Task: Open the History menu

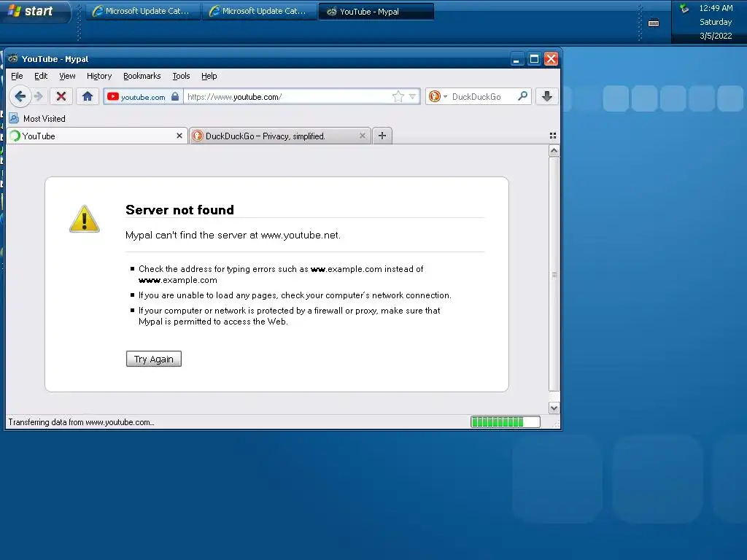Action: [99, 76]
